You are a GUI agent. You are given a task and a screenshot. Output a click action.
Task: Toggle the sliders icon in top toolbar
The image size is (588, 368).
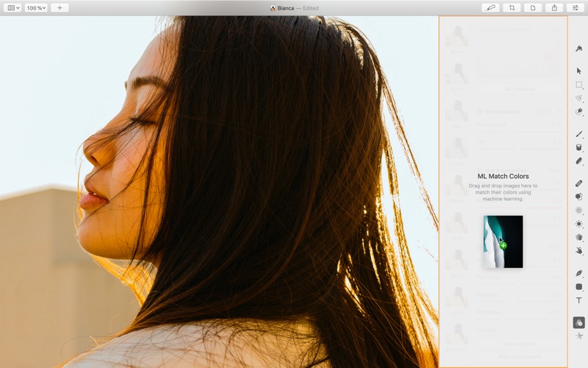point(576,8)
